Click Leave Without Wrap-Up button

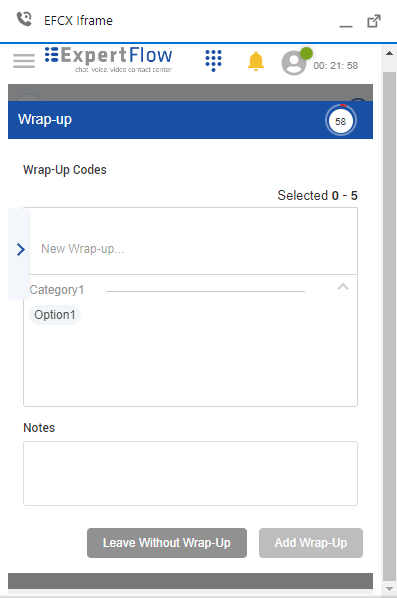167,543
